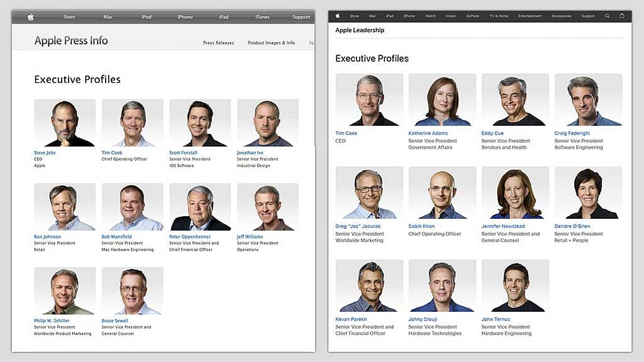Image resolution: width=644 pixels, height=362 pixels.
Task: Open Bruce Sewell profile link
Action: (x=114, y=321)
